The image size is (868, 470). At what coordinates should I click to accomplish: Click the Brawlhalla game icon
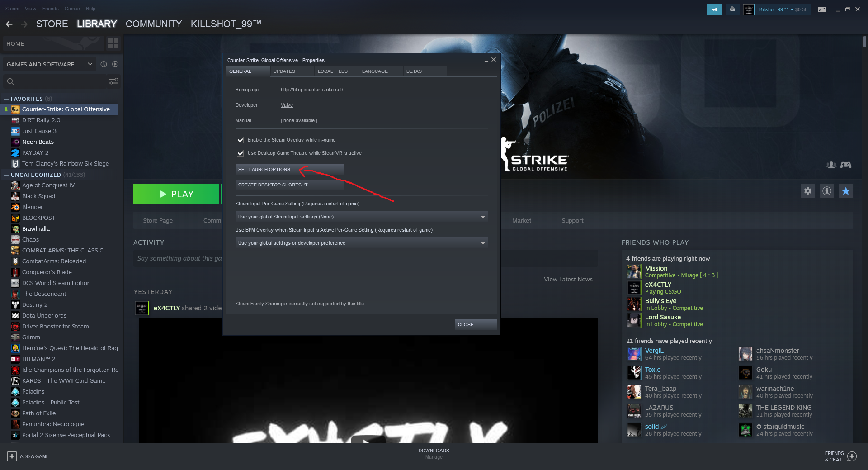pyautogui.click(x=15, y=229)
